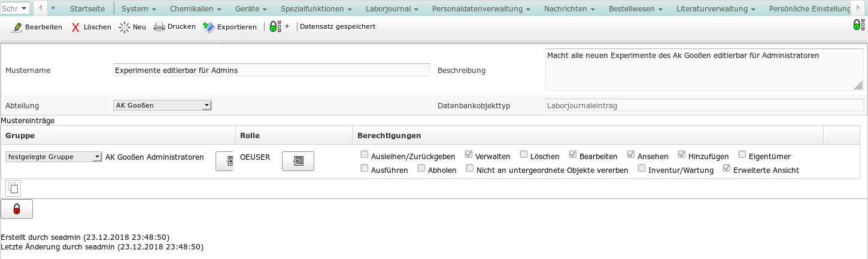Expand the festgelegte Gruppe dropdown

tap(53, 157)
